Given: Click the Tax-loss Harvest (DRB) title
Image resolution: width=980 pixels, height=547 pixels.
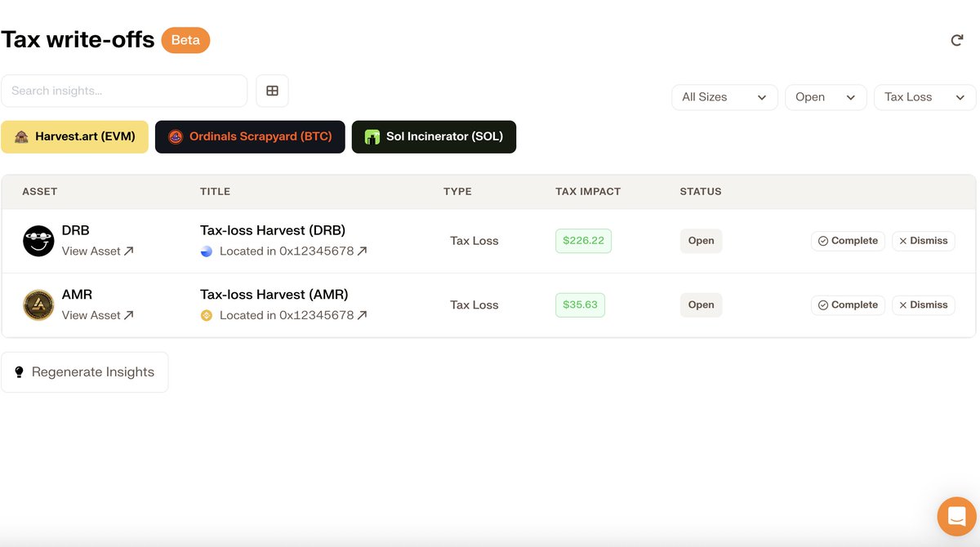Looking at the screenshot, I should tap(273, 230).
